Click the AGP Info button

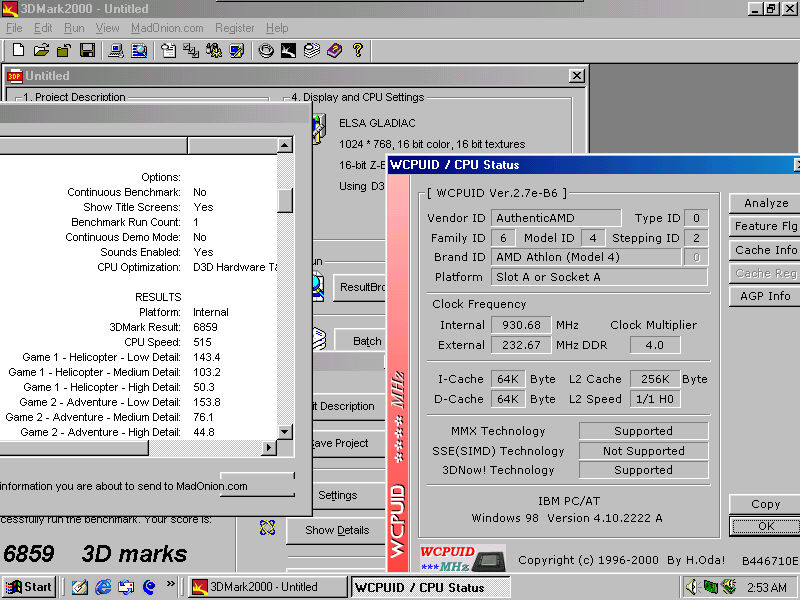(x=765, y=296)
